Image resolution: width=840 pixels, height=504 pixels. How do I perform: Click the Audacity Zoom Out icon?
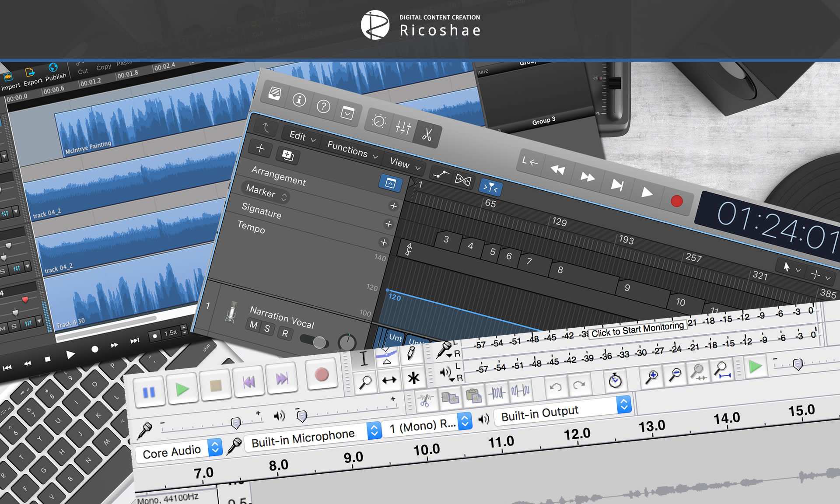click(675, 374)
